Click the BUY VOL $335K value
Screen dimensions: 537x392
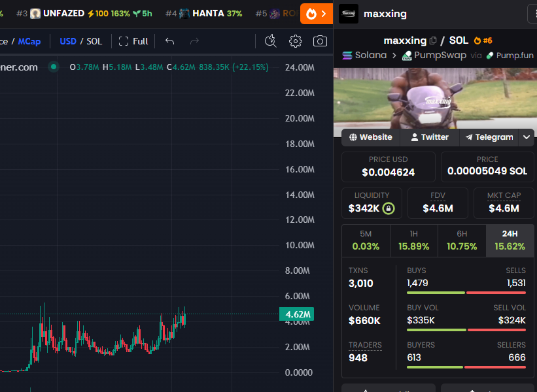[421, 321]
